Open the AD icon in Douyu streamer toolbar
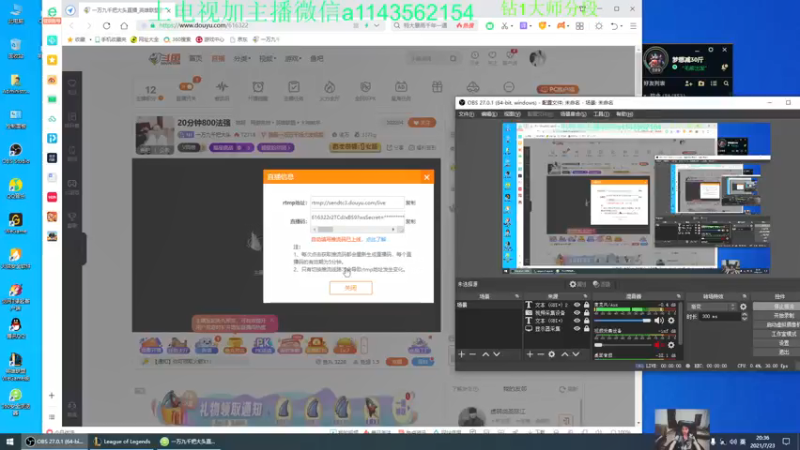The image size is (800, 450). pos(401,87)
